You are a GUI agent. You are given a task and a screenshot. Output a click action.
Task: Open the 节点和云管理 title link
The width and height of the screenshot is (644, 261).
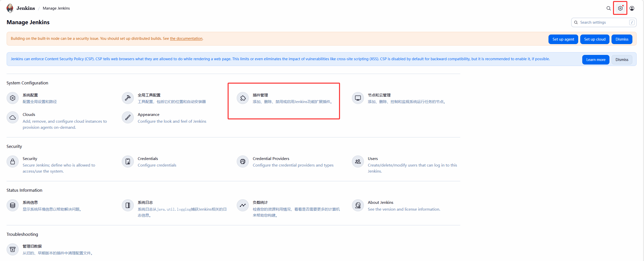[379, 95]
